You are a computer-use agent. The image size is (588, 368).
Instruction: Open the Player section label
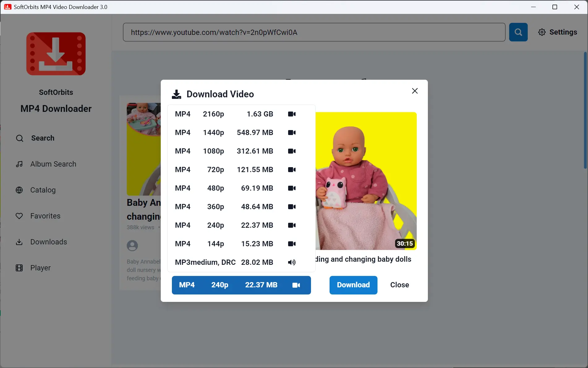click(x=40, y=268)
